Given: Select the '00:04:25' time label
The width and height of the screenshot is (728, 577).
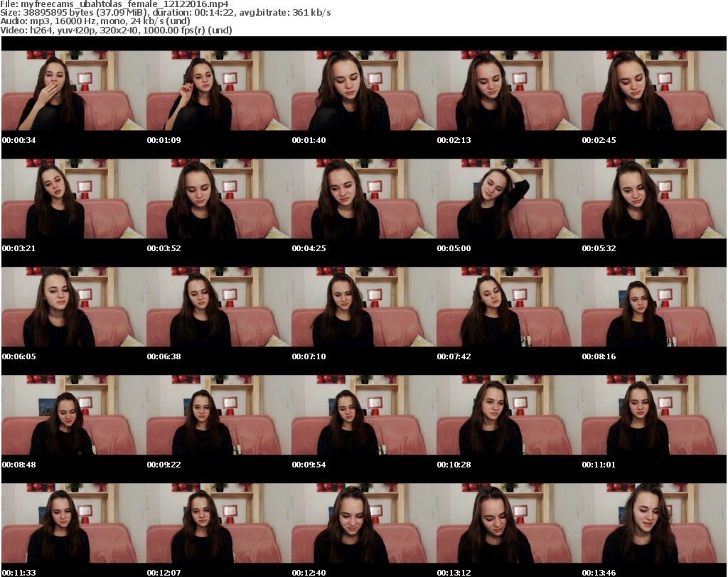Looking at the screenshot, I should click(309, 248).
